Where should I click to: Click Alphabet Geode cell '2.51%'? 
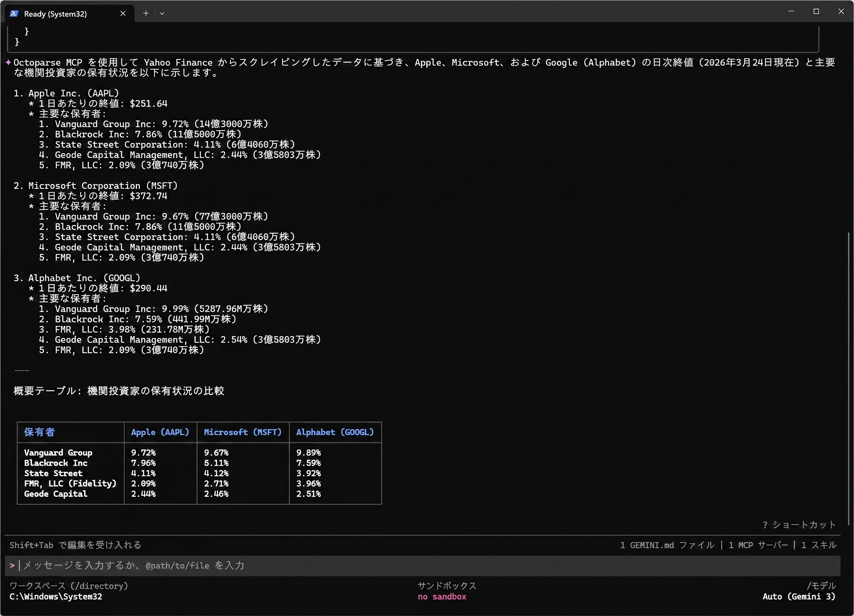pyautogui.click(x=308, y=494)
